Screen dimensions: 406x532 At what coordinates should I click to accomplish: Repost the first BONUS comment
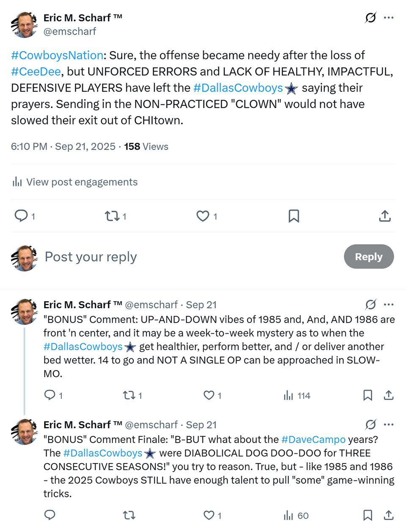pos(128,396)
